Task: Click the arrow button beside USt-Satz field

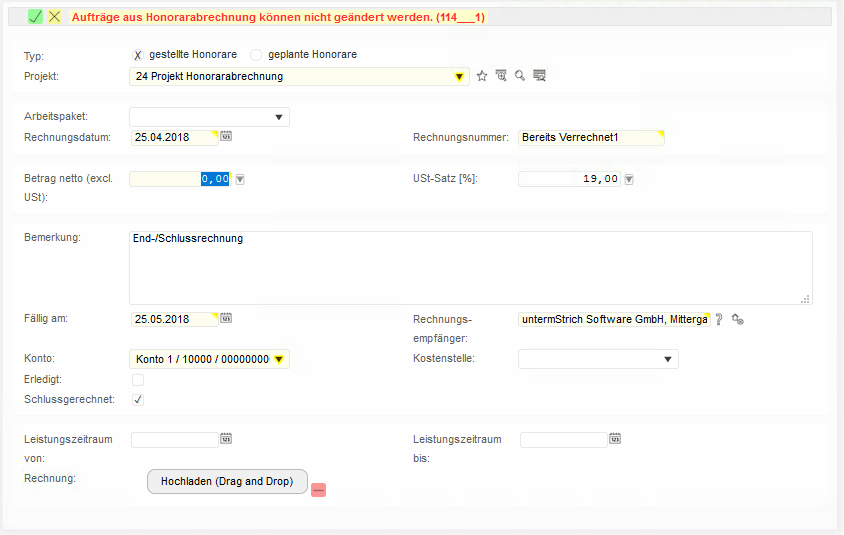Action: 629,179
